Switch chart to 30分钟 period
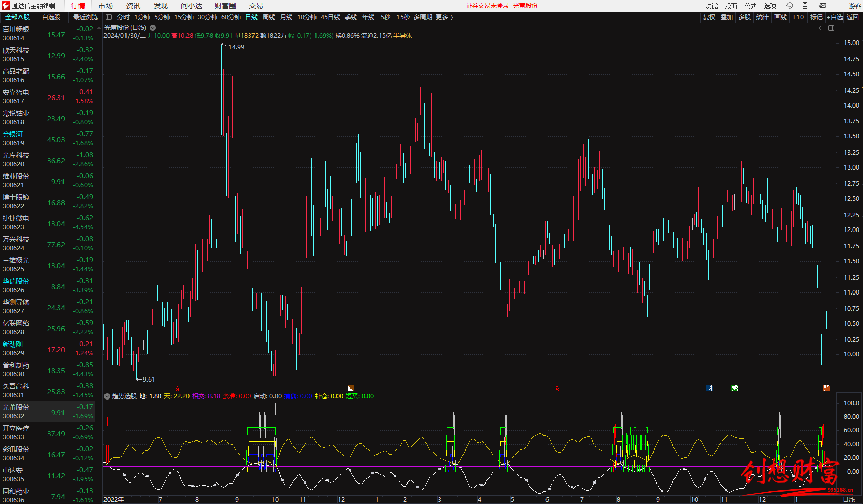 pos(207,17)
